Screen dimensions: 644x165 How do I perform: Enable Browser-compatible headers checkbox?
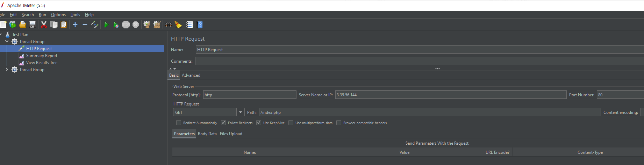pos(339,123)
